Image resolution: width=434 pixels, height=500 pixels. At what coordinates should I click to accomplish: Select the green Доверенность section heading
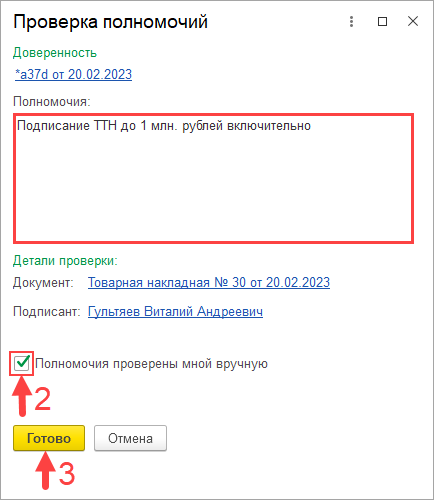click(x=55, y=53)
